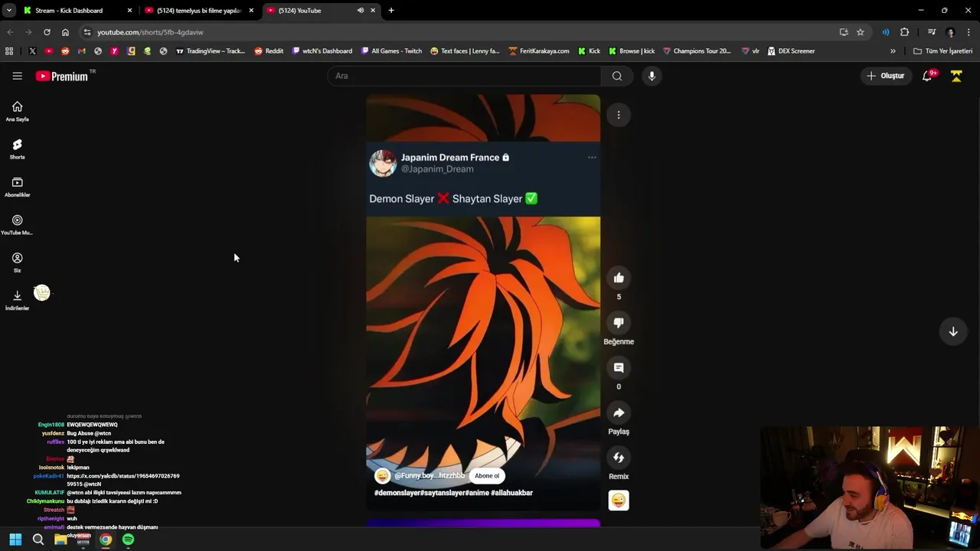Image resolution: width=980 pixels, height=551 pixels.
Task: Open wtcN's Dashboard bookmark
Action: (x=322, y=51)
